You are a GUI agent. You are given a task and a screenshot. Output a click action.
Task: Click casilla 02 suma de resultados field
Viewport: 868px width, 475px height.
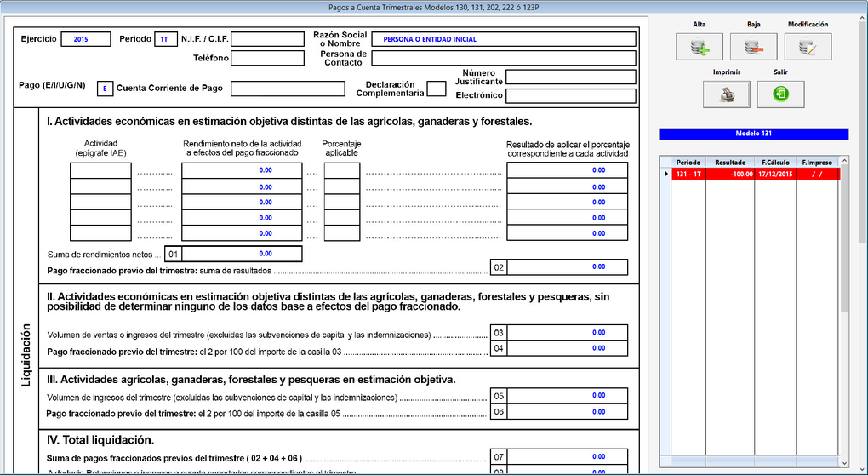click(568, 266)
